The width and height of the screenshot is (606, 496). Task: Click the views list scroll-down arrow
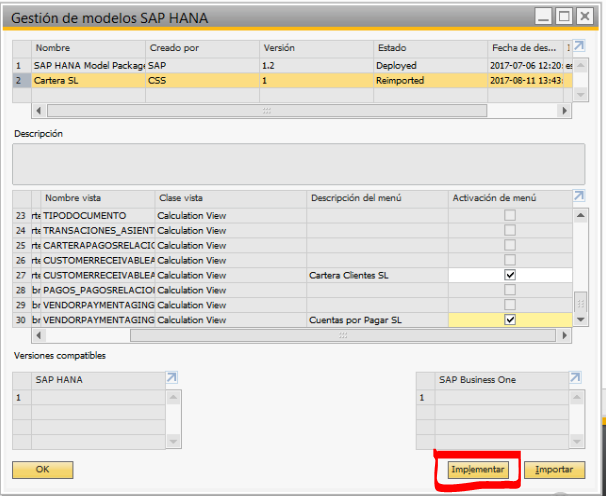580,320
